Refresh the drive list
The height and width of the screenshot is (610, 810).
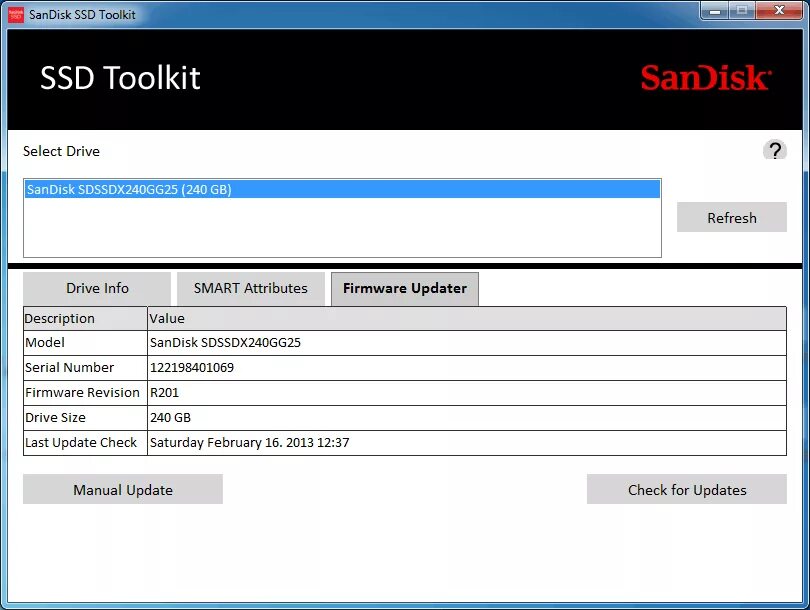coord(731,217)
